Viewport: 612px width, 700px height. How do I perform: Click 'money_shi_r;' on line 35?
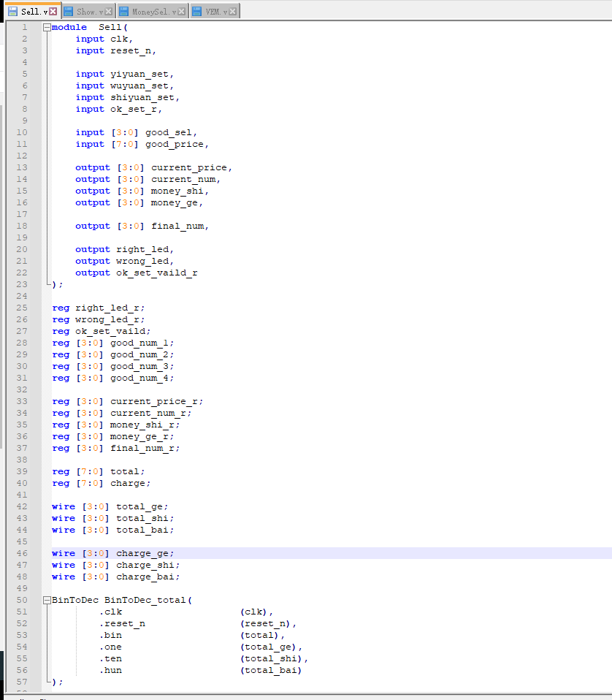[x=145, y=425]
